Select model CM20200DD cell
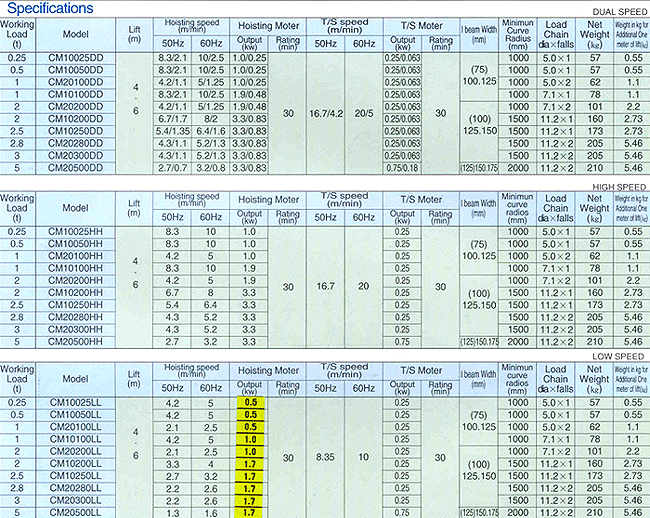This screenshot has width=650, height=518. 75,107
